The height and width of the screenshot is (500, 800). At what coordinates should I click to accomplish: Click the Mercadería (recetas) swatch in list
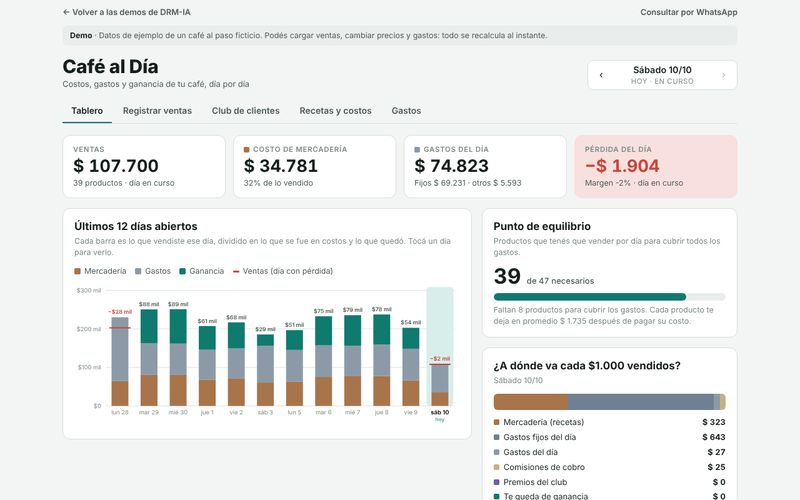(496, 422)
